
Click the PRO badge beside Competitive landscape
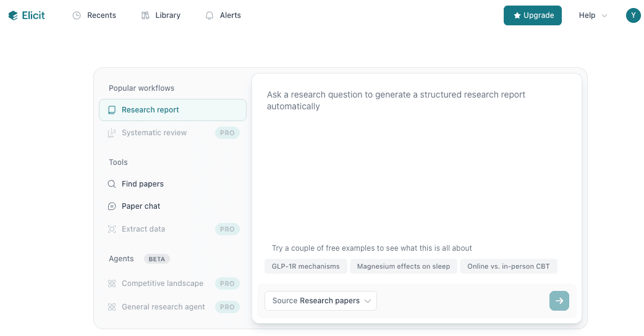pos(227,283)
